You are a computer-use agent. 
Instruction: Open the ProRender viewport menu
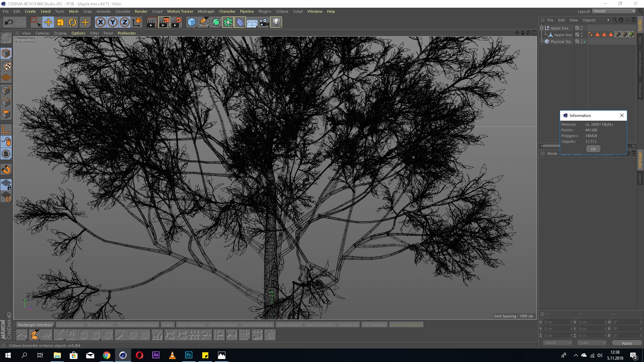(127, 33)
